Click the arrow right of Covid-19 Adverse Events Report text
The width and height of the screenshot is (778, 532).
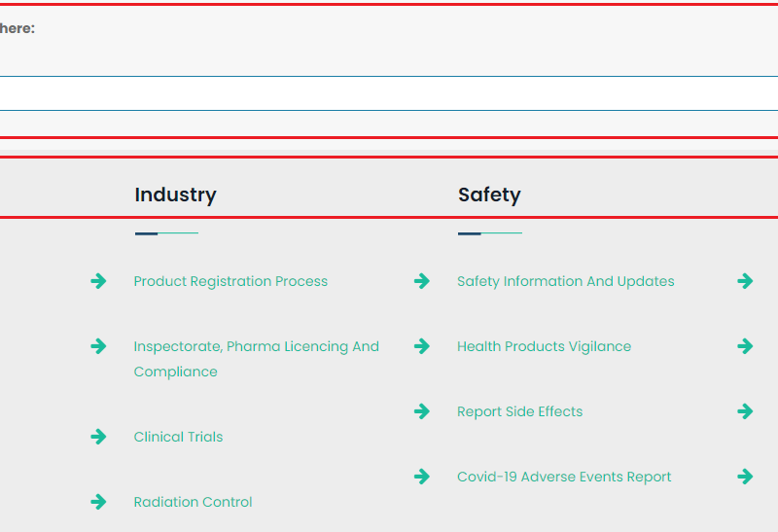[745, 477]
